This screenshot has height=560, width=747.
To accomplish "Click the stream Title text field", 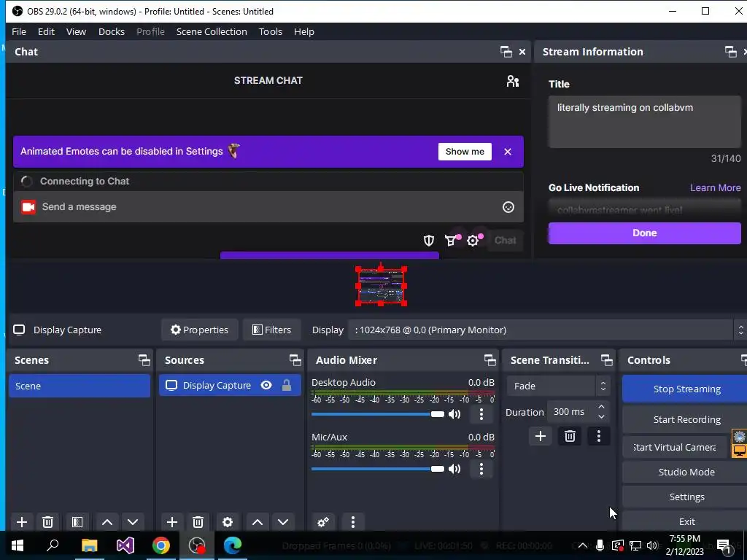I will coord(645,122).
